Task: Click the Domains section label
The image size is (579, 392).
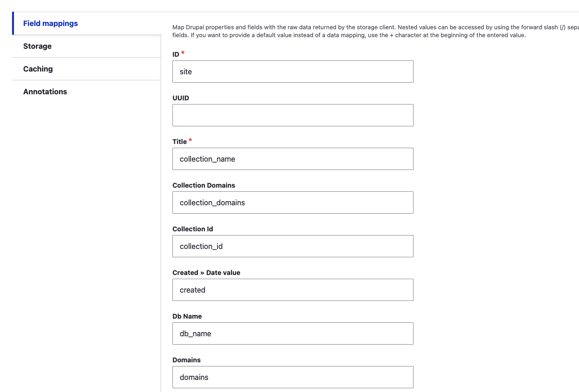Action: pos(186,360)
